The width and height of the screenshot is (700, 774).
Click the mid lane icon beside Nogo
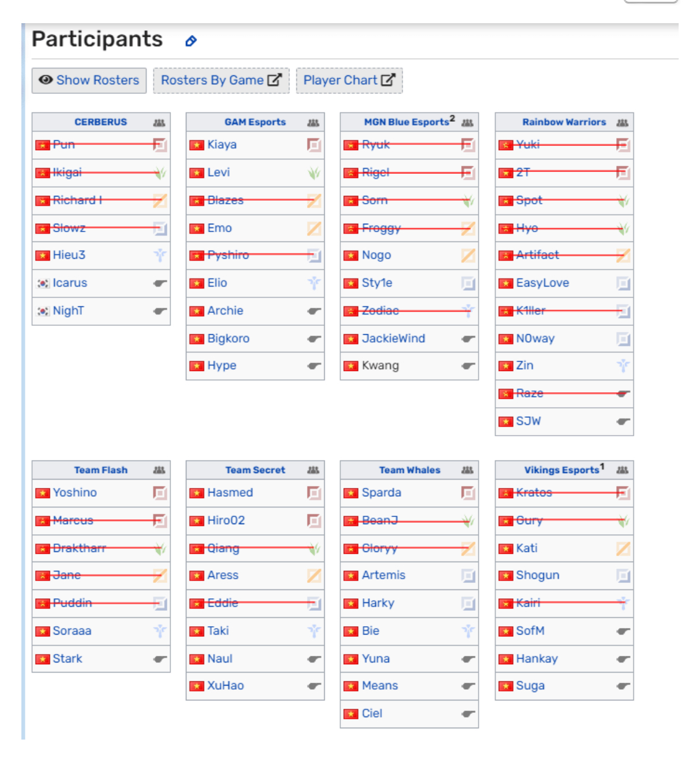468,255
